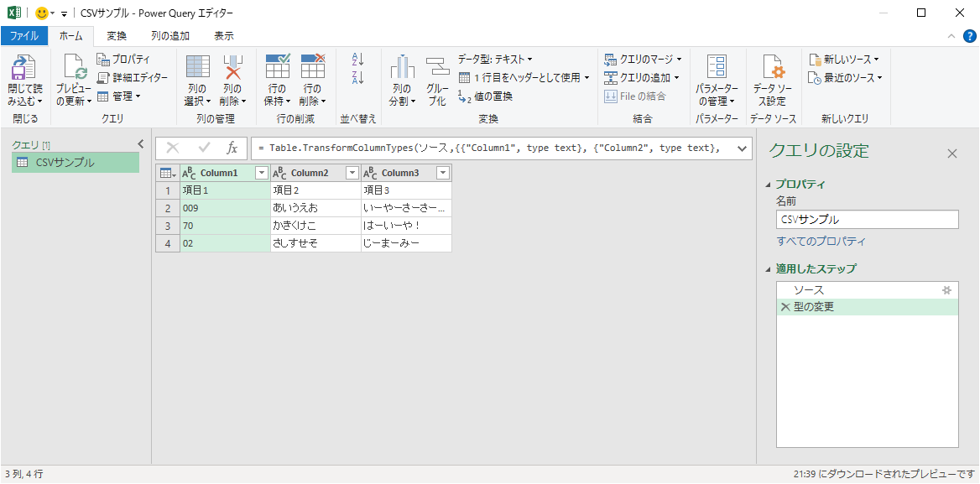Image resolution: width=980 pixels, height=484 pixels.
Task: Click the smiley feedback icon in title bar
Action: point(42,13)
